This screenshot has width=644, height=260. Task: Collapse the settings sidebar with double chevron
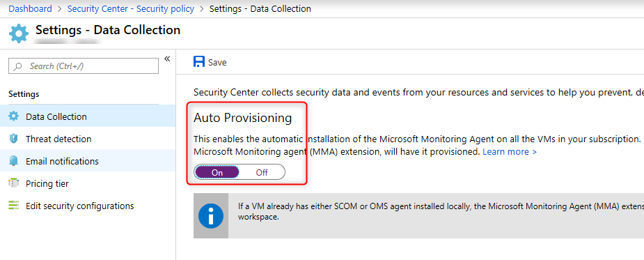[167, 59]
